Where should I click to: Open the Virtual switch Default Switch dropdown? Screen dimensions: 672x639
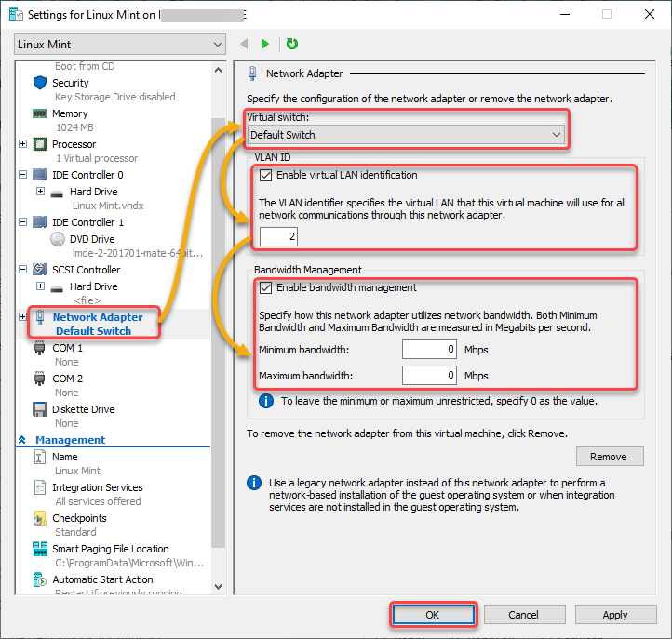(x=406, y=135)
